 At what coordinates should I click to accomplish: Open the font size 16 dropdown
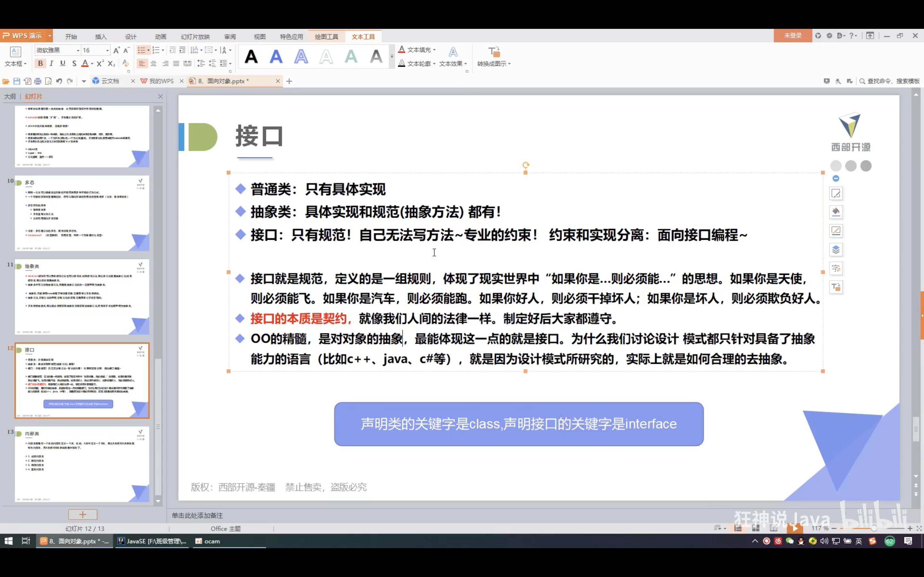coord(107,50)
